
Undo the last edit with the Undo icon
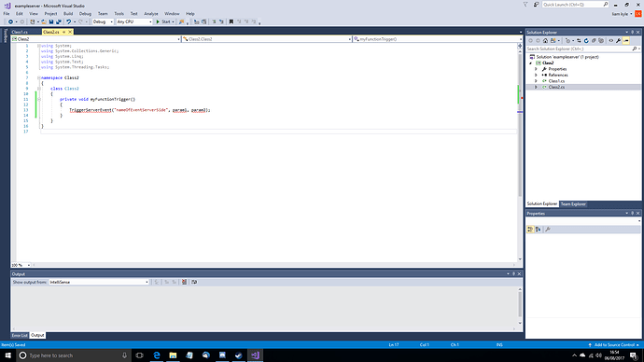coord(68,21)
